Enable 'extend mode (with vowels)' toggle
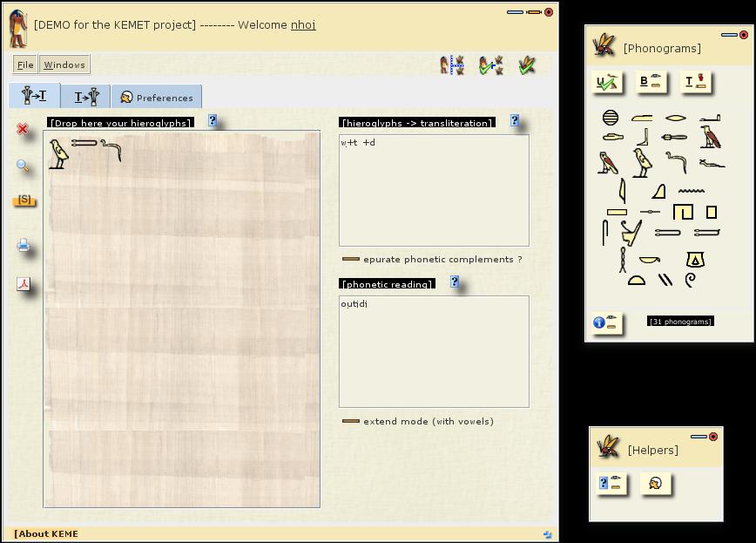Image resolution: width=756 pixels, height=543 pixels. click(351, 421)
